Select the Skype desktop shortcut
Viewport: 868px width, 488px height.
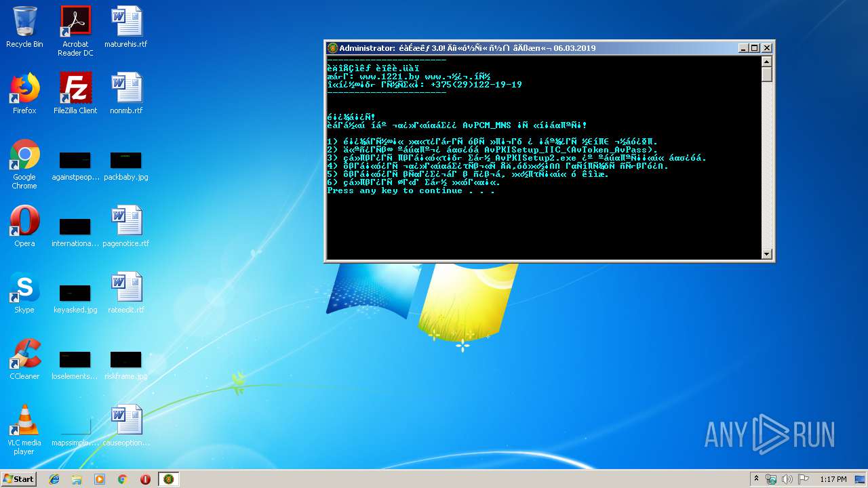pyautogui.click(x=24, y=293)
